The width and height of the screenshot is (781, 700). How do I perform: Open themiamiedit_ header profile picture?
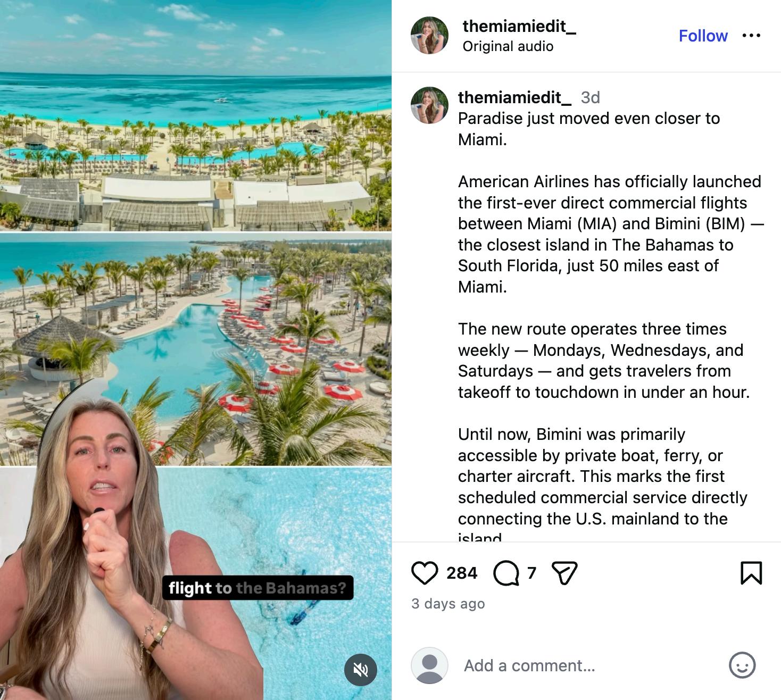tap(429, 36)
